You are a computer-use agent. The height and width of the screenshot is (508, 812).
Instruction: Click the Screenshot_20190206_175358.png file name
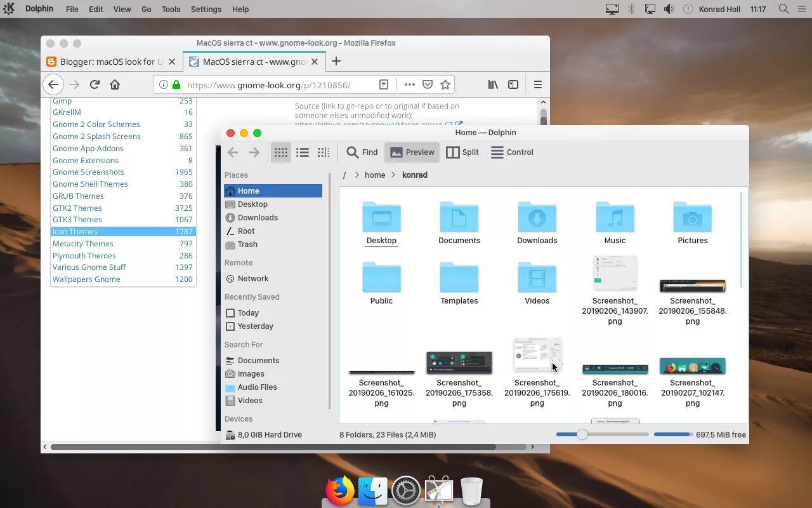(x=459, y=393)
